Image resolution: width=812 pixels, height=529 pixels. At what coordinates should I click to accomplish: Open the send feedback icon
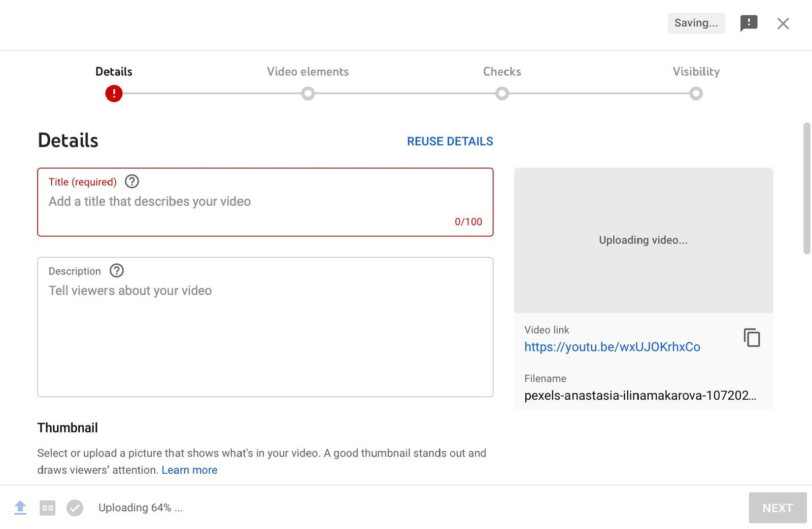(x=749, y=23)
